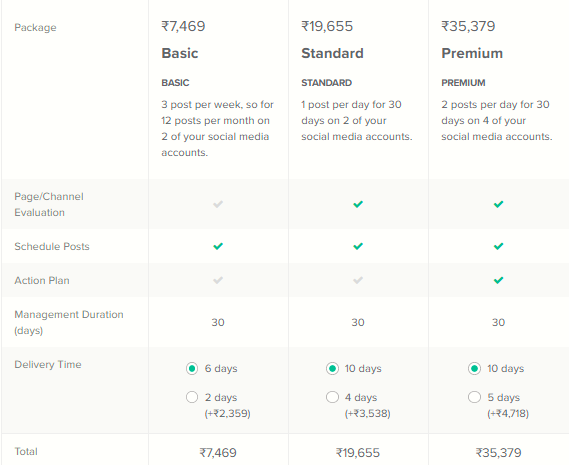Select the Basic 6 days delivery radio button
The width and height of the screenshot is (569, 465).
coord(192,368)
